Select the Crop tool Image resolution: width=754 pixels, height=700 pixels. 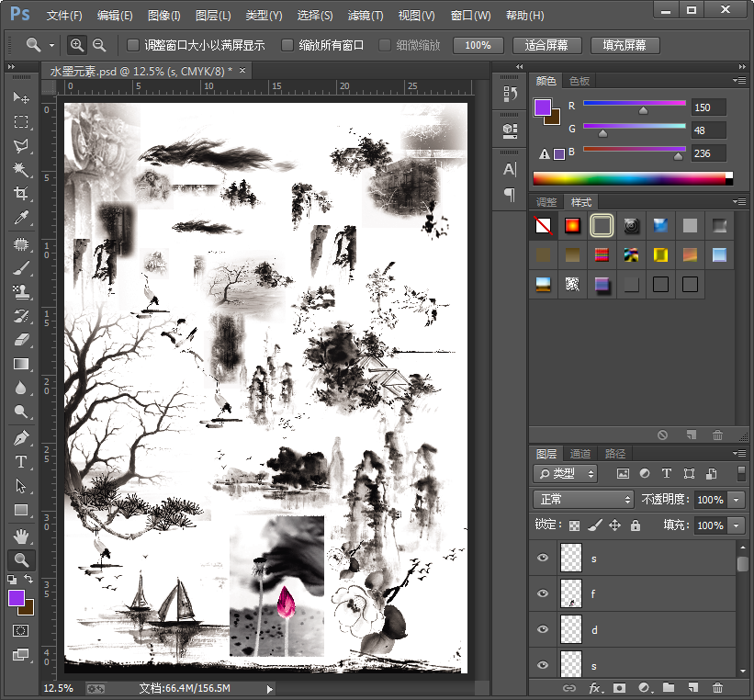click(20, 194)
